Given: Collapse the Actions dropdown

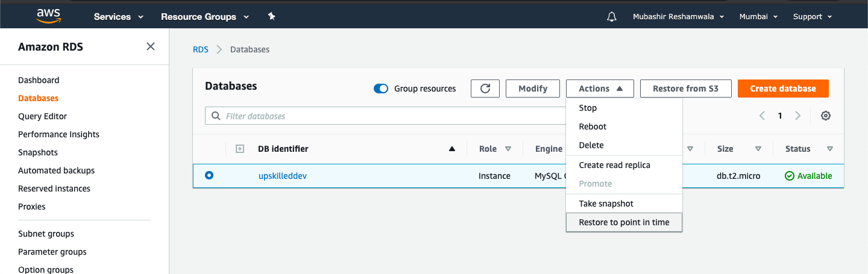Looking at the screenshot, I should click(x=600, y=89).
